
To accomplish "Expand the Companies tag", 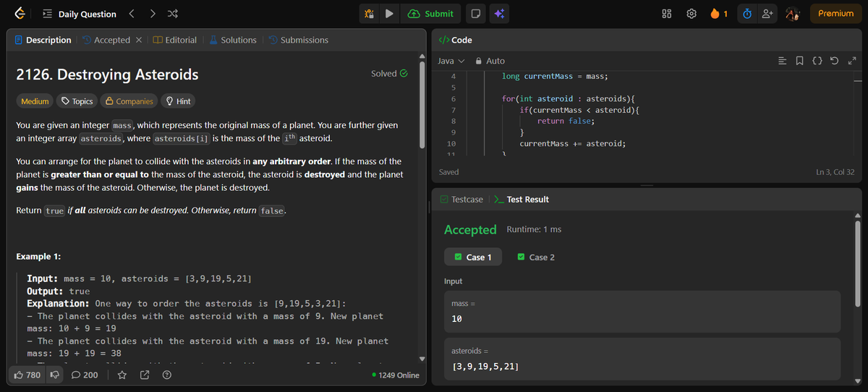I will (129, 101).
